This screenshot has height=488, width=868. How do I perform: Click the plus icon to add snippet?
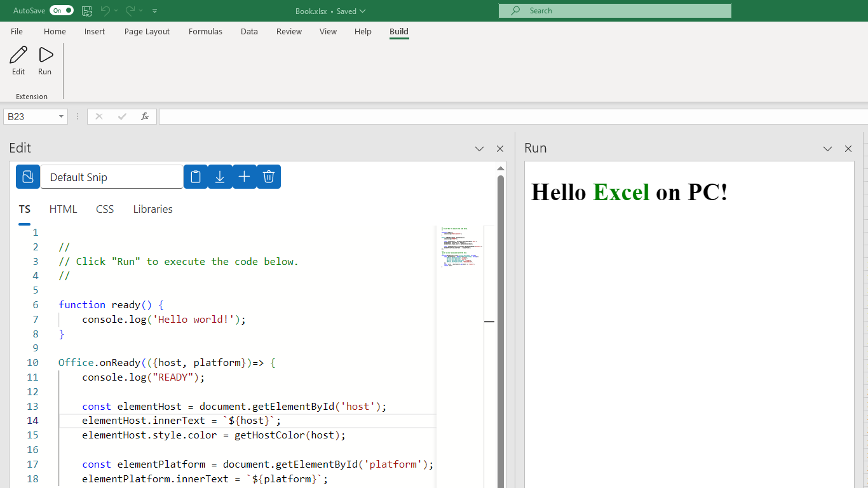pyautogui.click(x=244, y=177)
